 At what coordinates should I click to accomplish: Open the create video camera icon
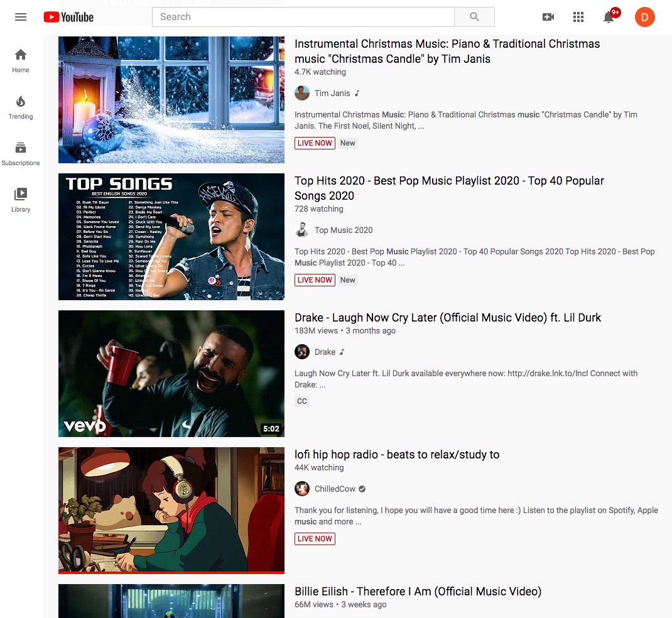pos(548,17)
